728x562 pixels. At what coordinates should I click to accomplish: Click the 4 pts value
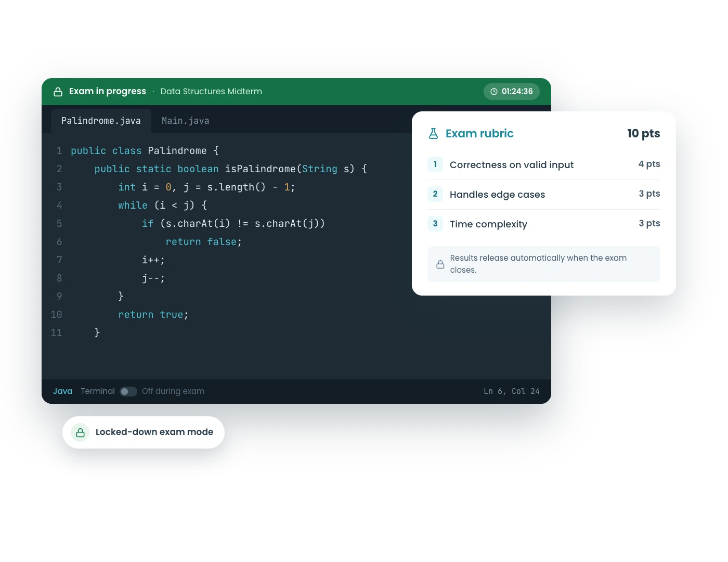coord(649,164)
